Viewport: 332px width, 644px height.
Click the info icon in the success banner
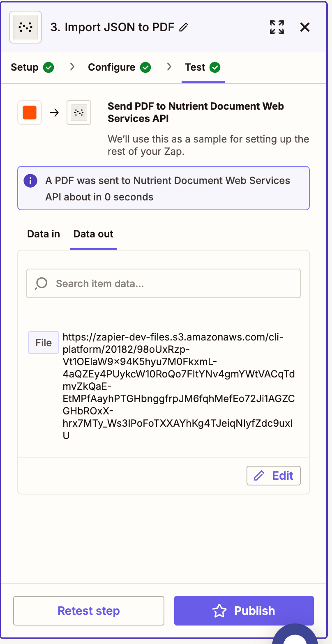pyautogui.click(x=30, y=181)
